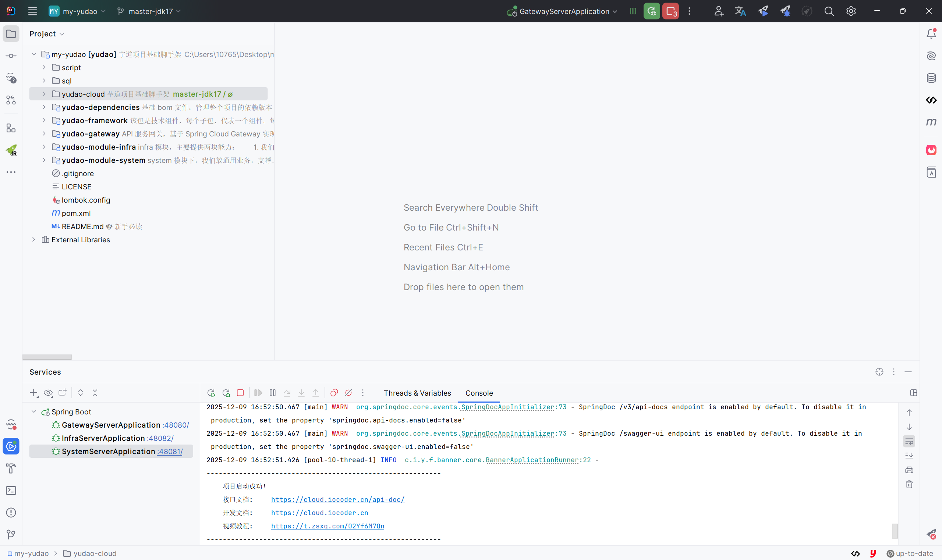Open the Terminal tool window icon

11,491
